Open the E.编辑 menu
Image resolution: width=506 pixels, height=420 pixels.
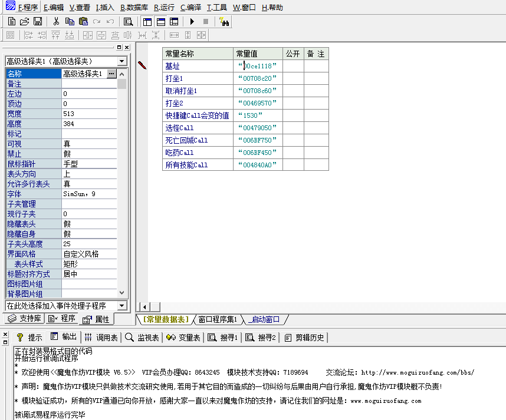54,8
